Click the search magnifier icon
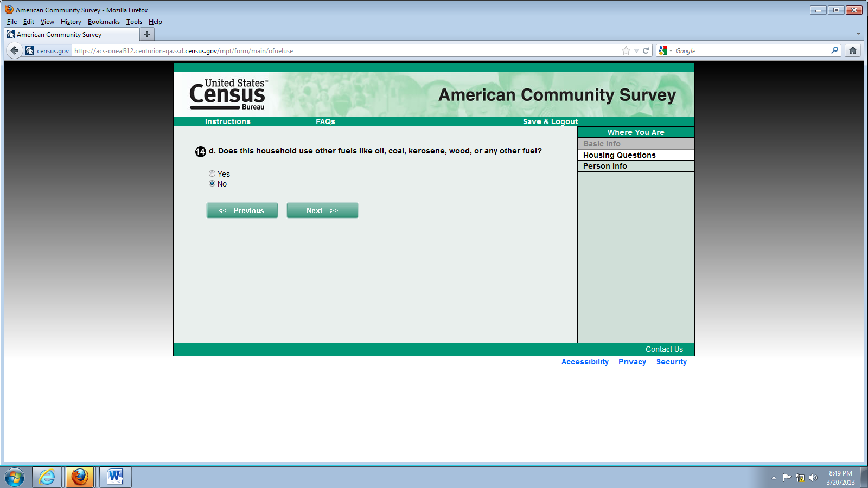This screenshot has height=488, width=868. 834,50
